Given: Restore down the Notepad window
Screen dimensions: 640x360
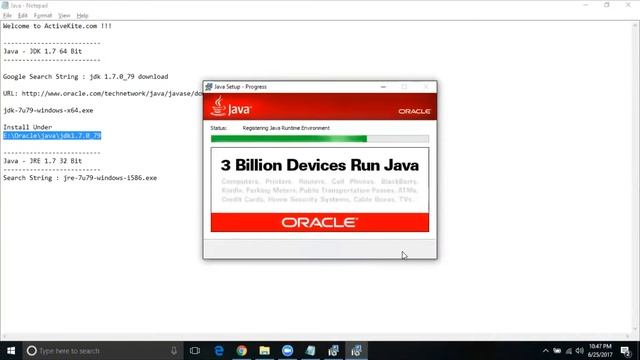Looking at the screenshot, I should point(607,5).
